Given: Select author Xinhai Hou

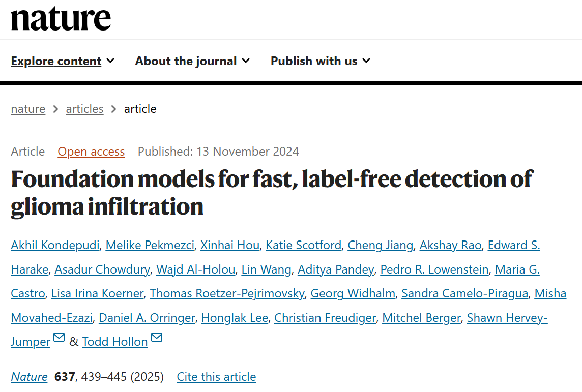Looking at the screenshot, I should (230, 245).
